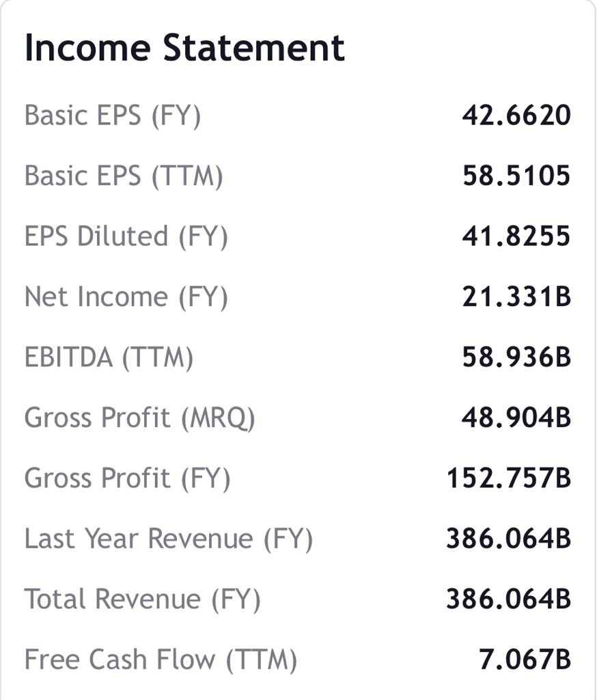Viewport: 597px width, 700px height.
Task: Select the Basic EPS (FY) label
Action: [113, 115]
